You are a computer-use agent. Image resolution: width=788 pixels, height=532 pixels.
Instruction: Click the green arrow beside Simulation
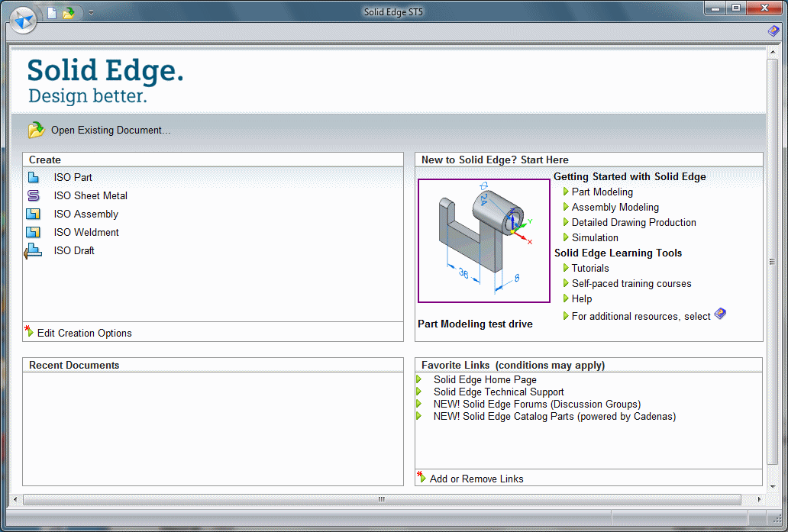pos(566,237)
